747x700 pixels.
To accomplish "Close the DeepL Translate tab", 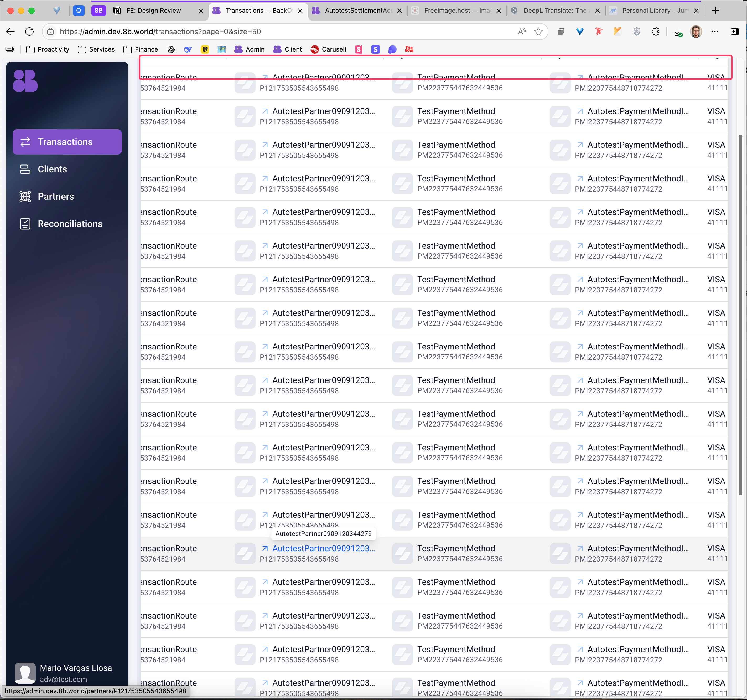I will coord(598,11).
